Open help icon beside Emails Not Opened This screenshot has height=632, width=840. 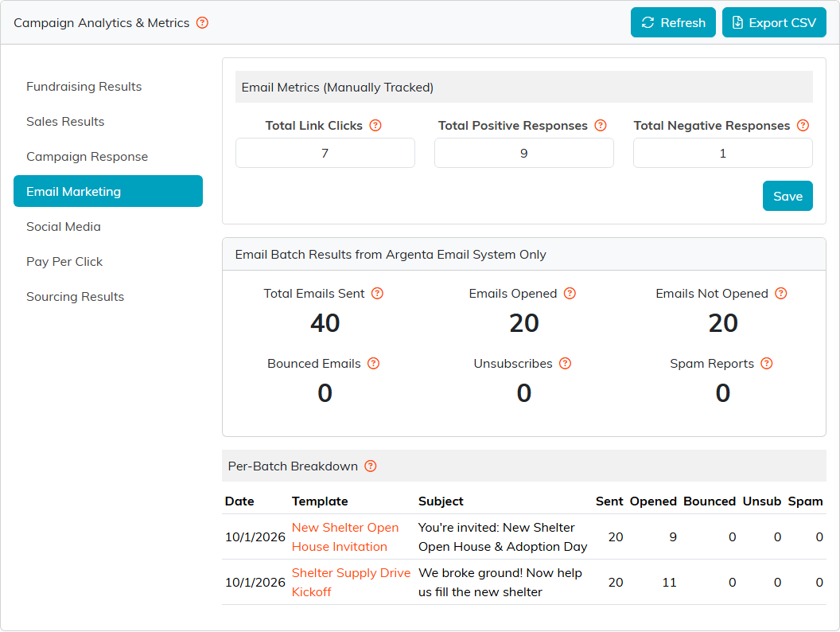(781, 293)
